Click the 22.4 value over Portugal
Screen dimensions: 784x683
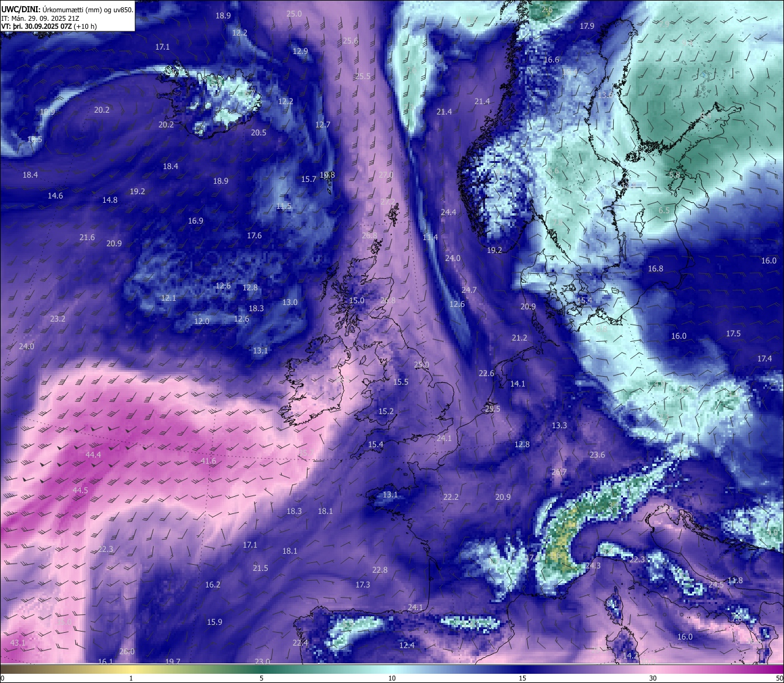(x=300, y=643)
